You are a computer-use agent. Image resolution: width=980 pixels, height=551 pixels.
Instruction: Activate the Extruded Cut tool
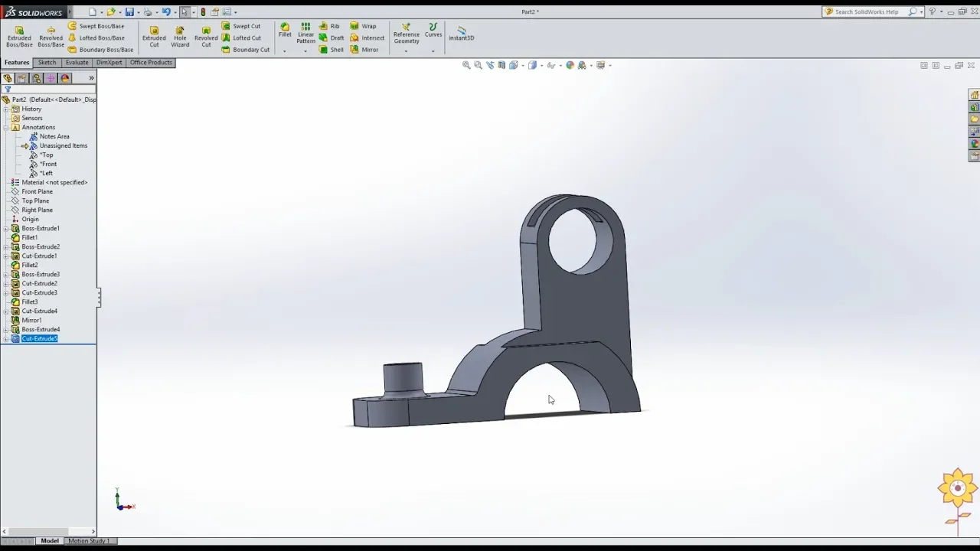154,37
